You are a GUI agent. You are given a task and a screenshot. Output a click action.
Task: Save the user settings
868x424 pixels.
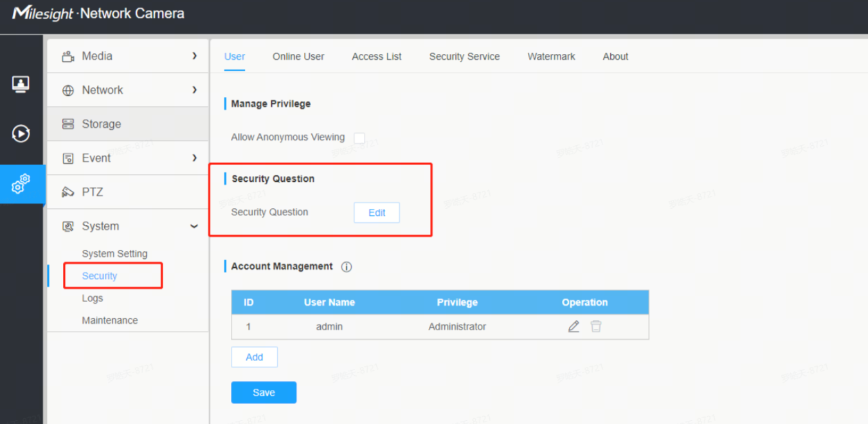tap(264, 393)
